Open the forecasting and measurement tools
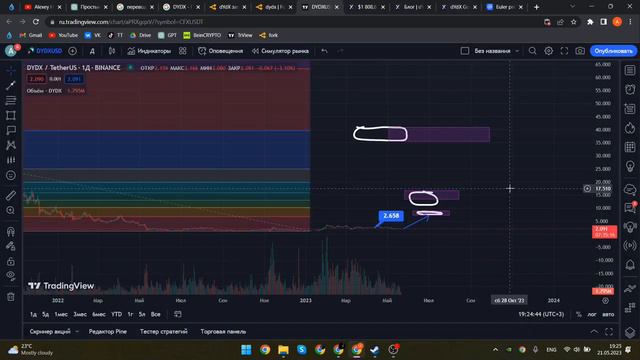Viewport: 640px width, 360px height. click(11, 160)
